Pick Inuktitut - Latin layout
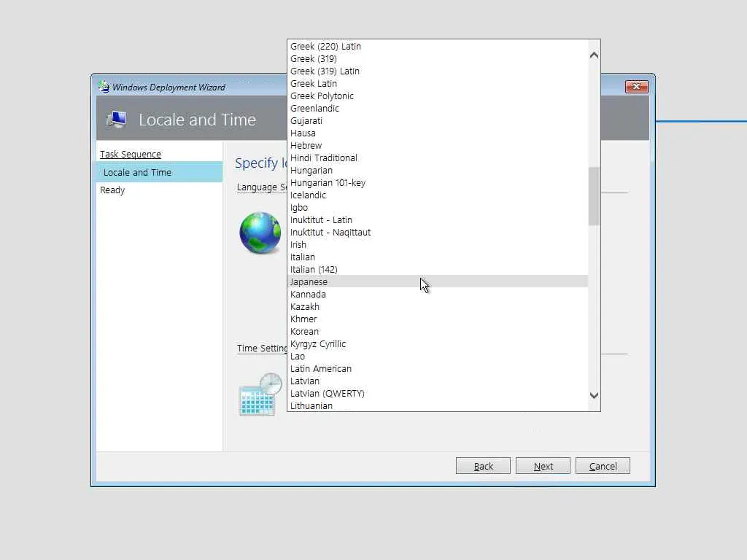This screenshot has width=747, height=560. 438,219
